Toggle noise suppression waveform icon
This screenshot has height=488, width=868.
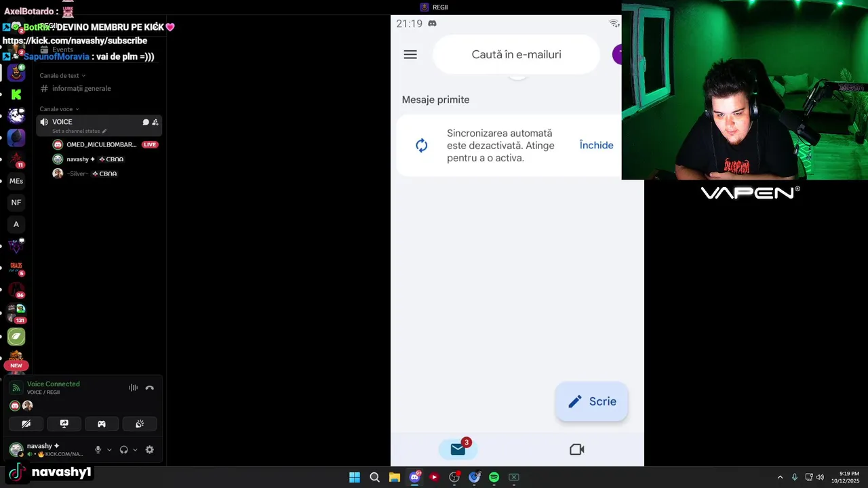133,388
